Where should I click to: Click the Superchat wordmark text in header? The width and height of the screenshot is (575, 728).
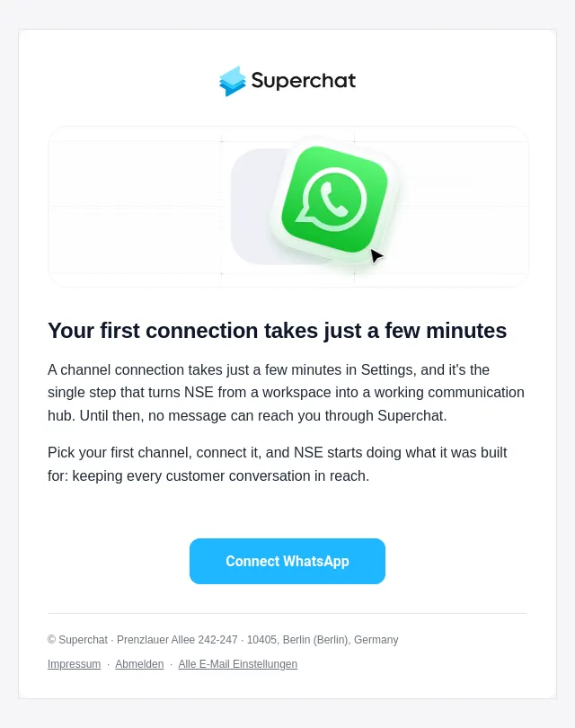(304, 81)
